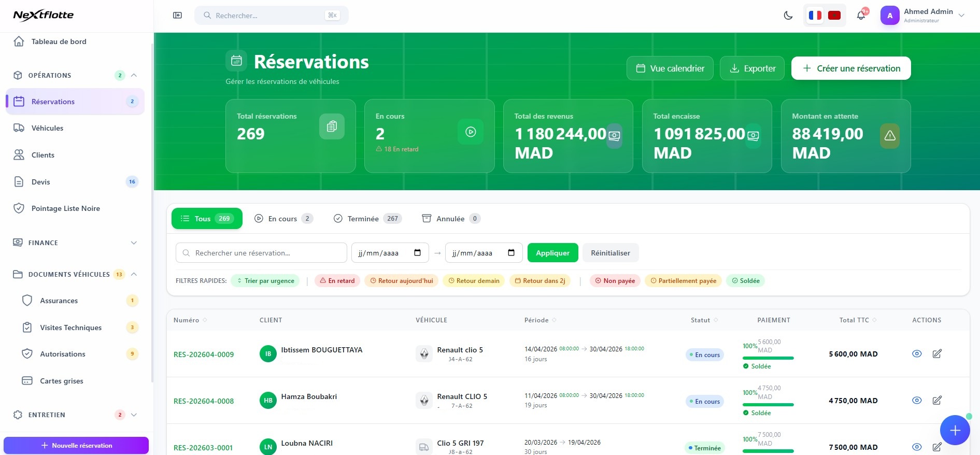
Task: Collapse the Opérations section chevron
Action: click(134, 75)
